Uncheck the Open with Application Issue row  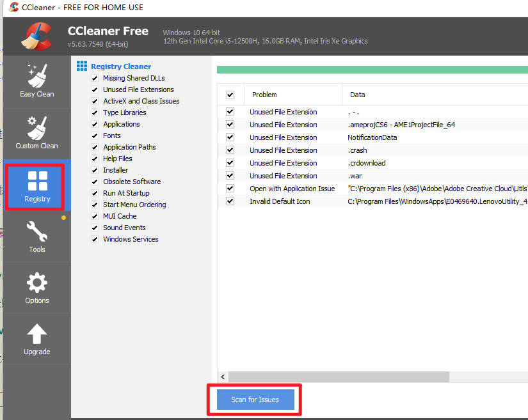point(230,189)
